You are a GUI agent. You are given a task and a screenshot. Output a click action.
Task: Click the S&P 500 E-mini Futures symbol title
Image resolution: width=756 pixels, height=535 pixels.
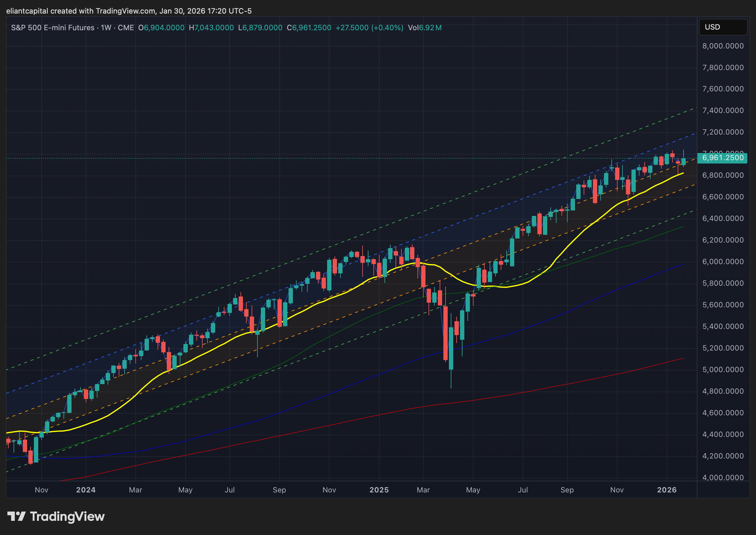[x=53, y=28]
